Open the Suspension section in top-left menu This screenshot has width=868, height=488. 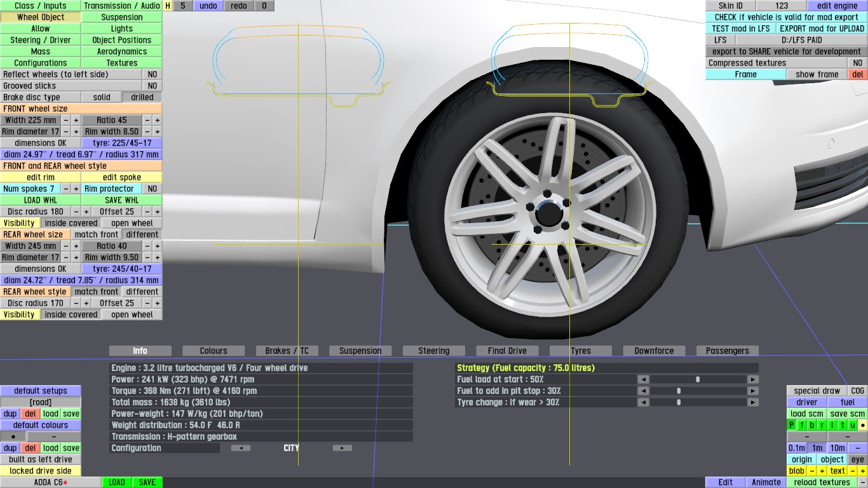click(122, 17)
